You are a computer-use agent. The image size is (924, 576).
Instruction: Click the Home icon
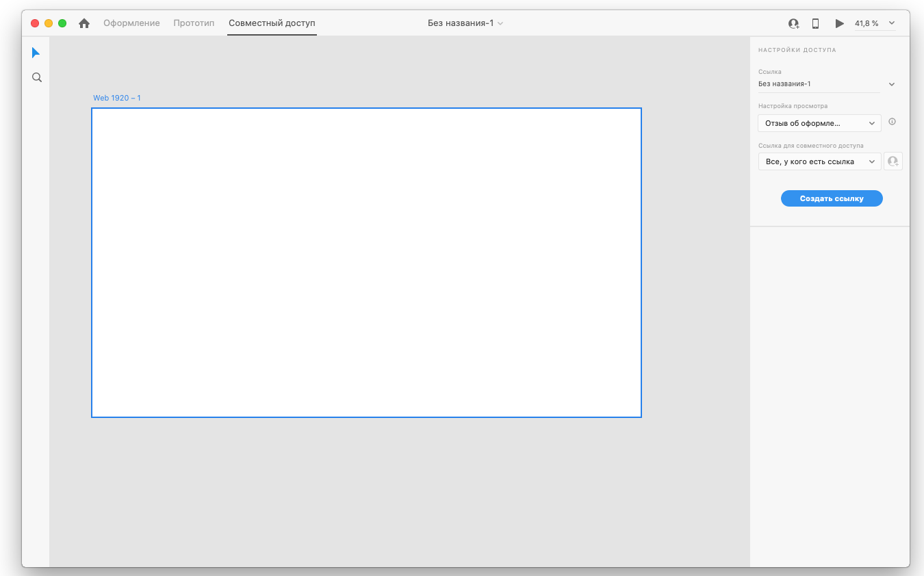click(x=84, y=23)
